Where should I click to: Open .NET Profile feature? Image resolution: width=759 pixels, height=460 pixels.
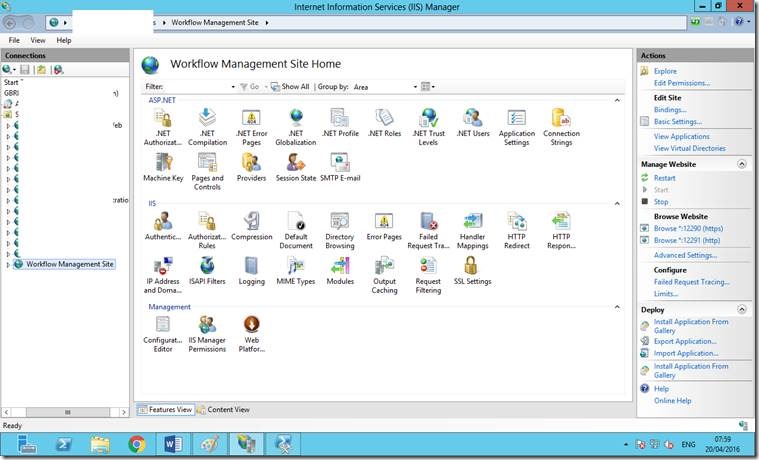(340, 123)
